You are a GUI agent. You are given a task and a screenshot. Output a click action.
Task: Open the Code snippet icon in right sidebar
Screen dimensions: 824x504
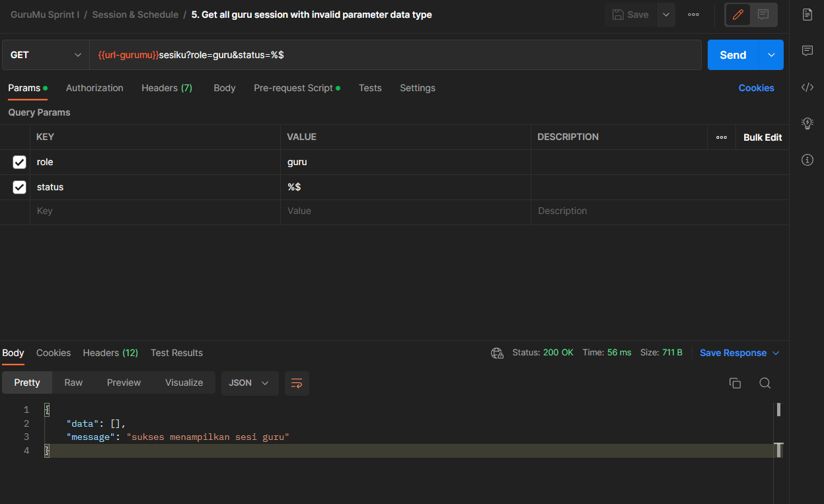point(807,87)
